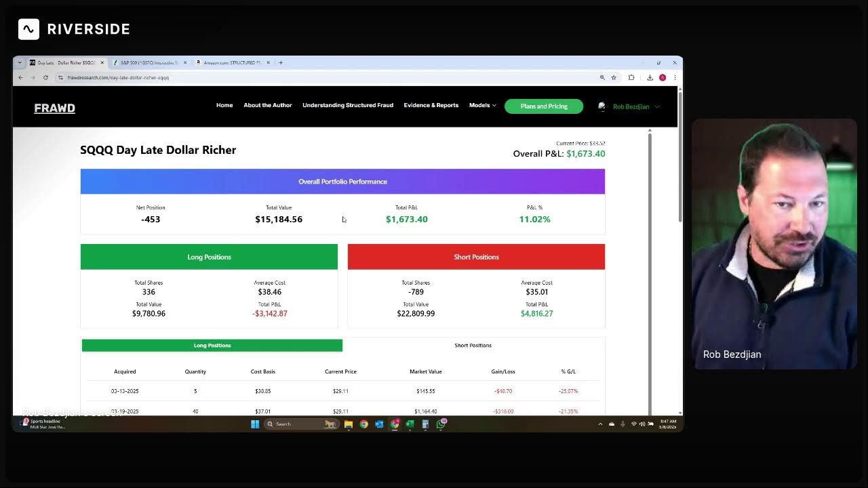This screenshot has width=868, height=488.
Task: Select the Long Positions table tab
Action: coord(212,346)
